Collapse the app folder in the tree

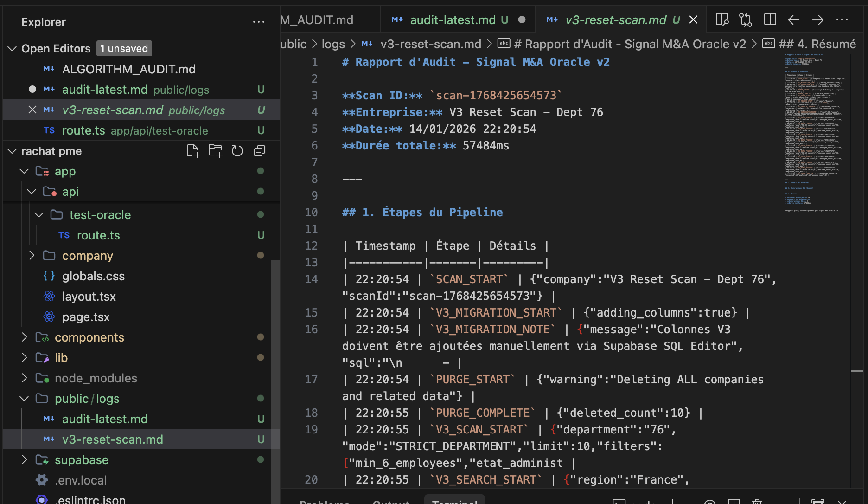click(x=24, y=171)
